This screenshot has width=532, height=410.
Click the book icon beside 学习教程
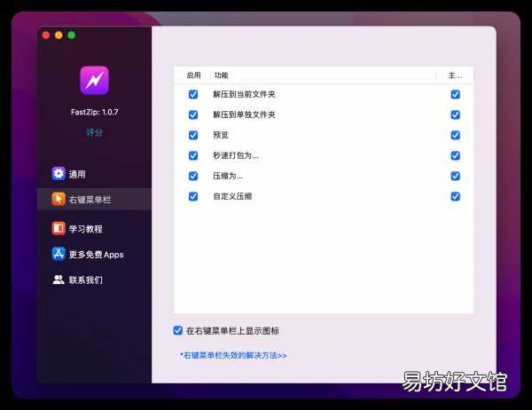pos(59,228)
